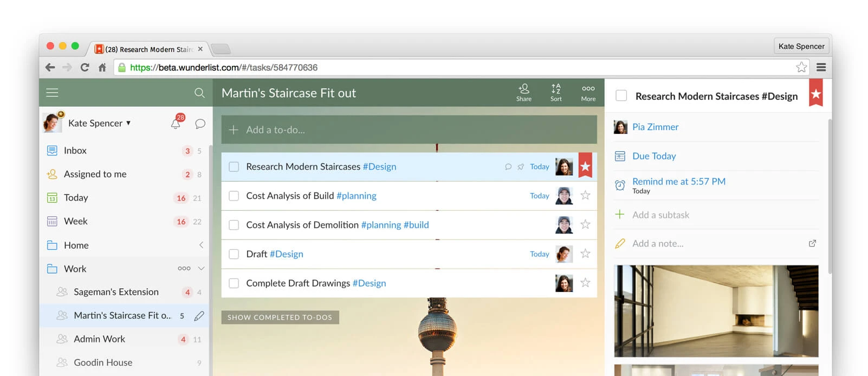Click the Add a to-do input field
The width and height of the screenshot is (868, 376).
pyautogui.click(x=409, y=129)
